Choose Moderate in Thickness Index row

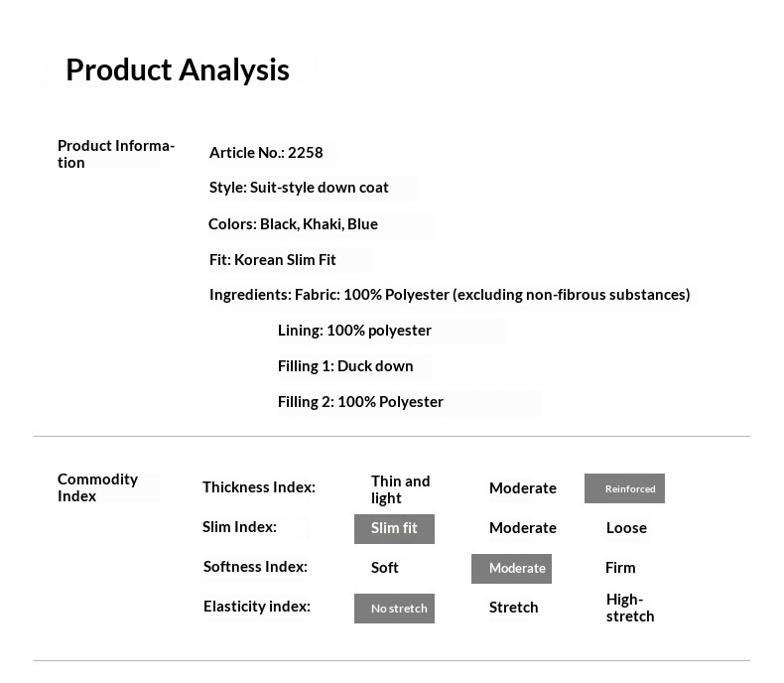[522, 488]
